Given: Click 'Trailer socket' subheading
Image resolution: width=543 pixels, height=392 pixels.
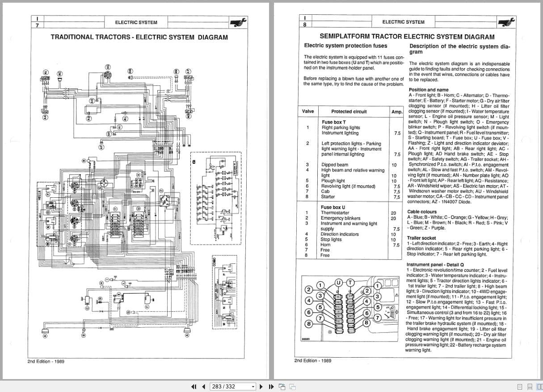Looking at the screenshot, I should pos(421,238).
